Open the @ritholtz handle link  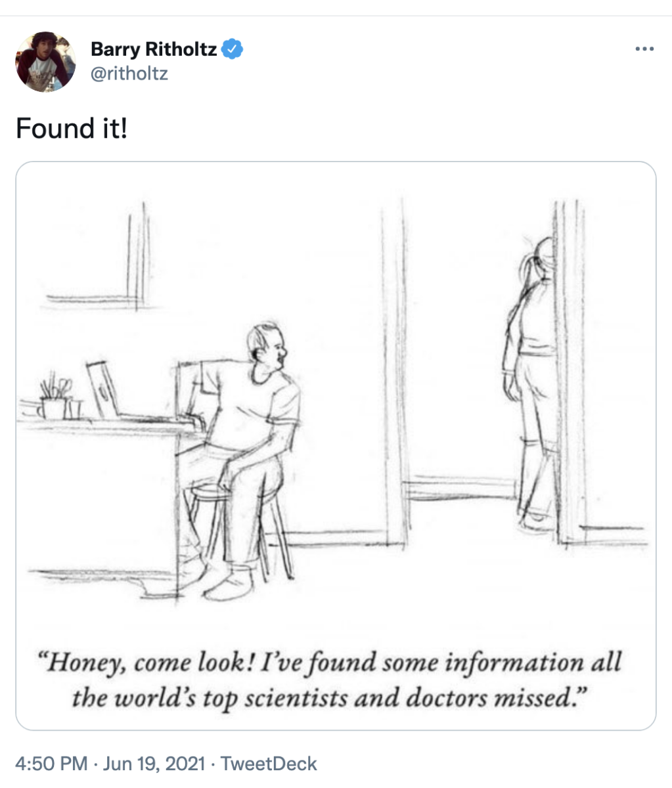tap(129, 73)
